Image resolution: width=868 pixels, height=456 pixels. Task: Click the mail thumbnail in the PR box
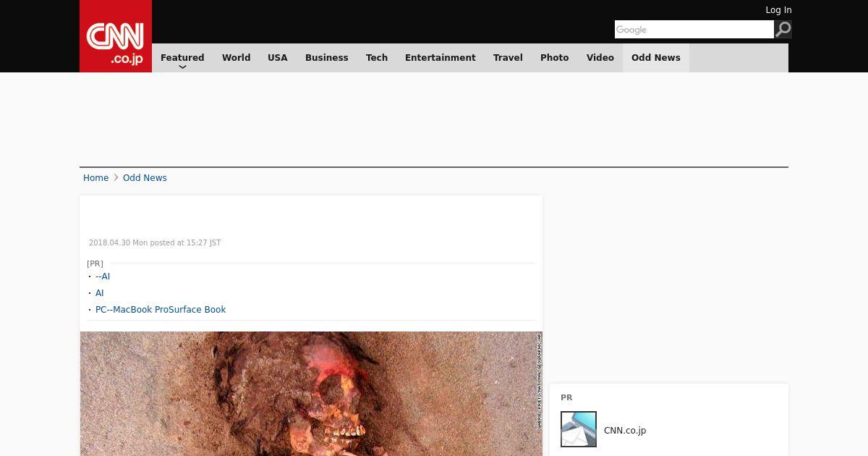click(x=579, y=429)
